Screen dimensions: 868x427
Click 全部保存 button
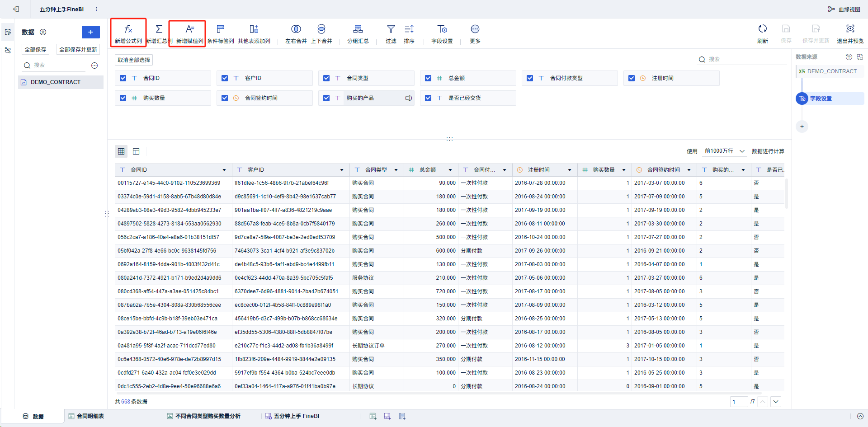[35, 50]
